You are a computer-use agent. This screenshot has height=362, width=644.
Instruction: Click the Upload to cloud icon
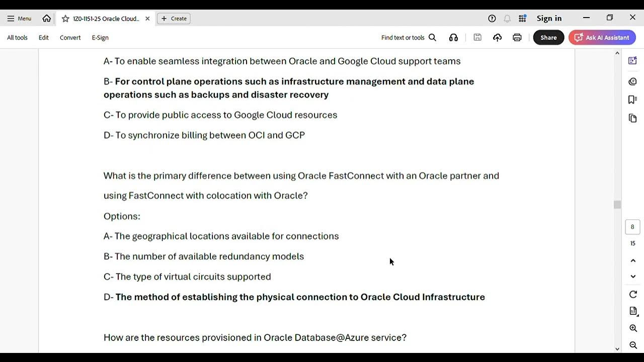(x=497, y=38)
